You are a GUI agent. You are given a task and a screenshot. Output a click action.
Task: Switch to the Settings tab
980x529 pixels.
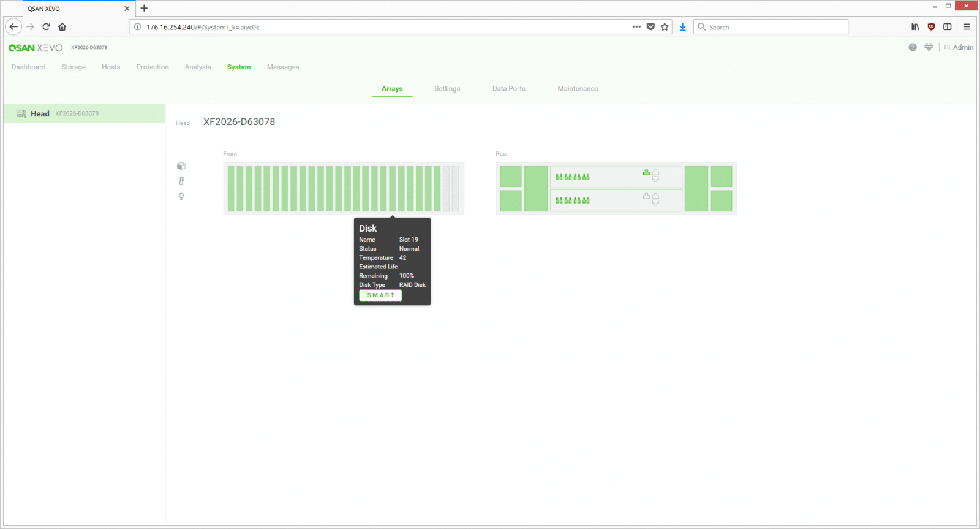(447, 89)
